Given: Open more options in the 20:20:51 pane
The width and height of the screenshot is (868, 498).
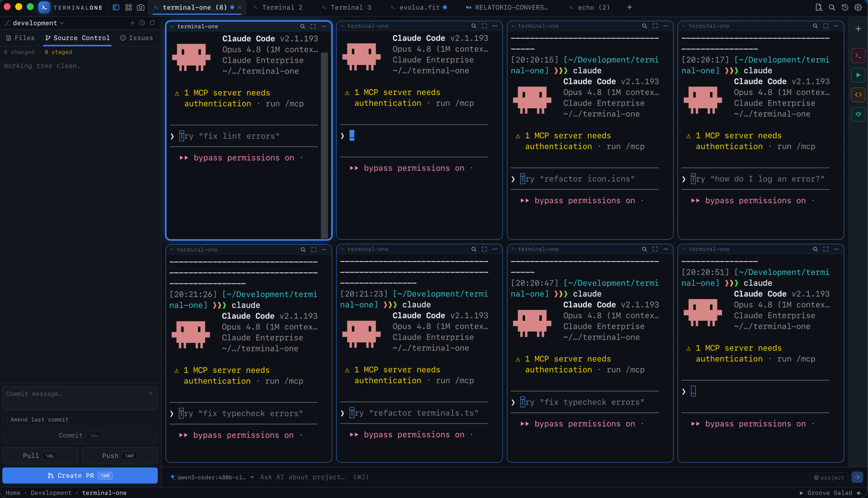Looking at the screenshot, I should pyautogui.click(x=836, y=249).
